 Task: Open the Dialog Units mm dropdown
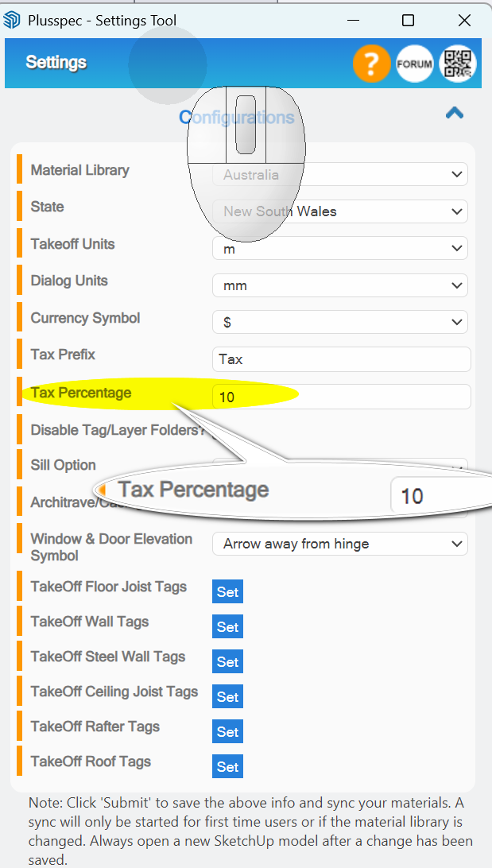coord(340,285)
